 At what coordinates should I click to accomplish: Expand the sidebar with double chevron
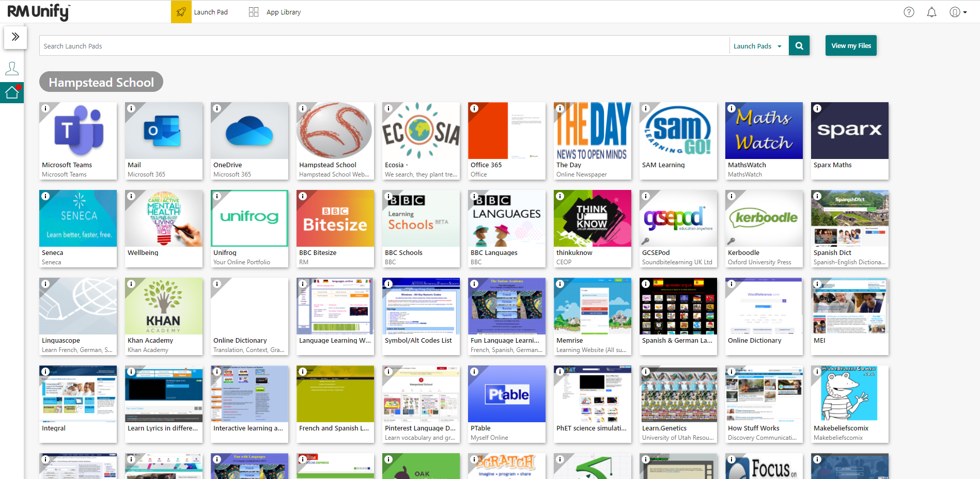point(15,37)
